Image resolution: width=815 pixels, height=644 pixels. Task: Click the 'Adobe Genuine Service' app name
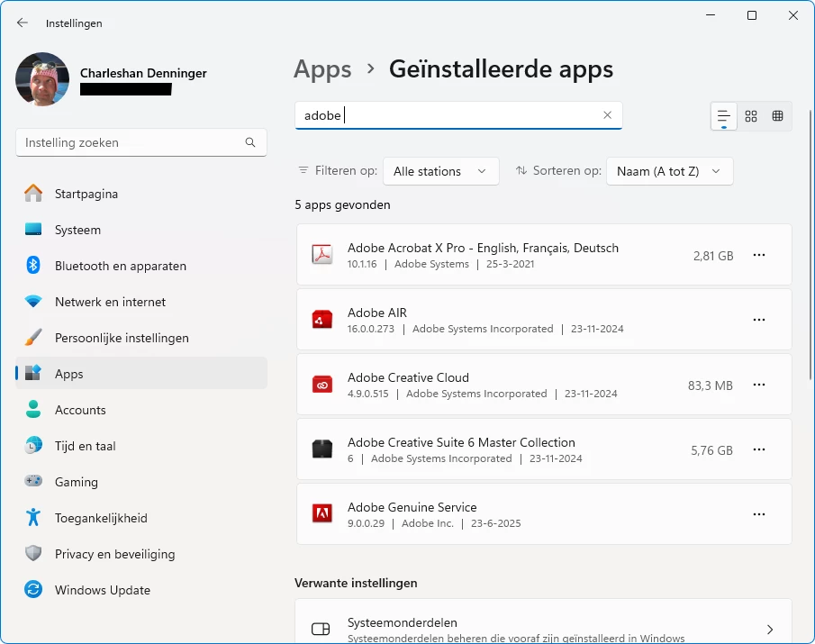(x=412, y=507)
